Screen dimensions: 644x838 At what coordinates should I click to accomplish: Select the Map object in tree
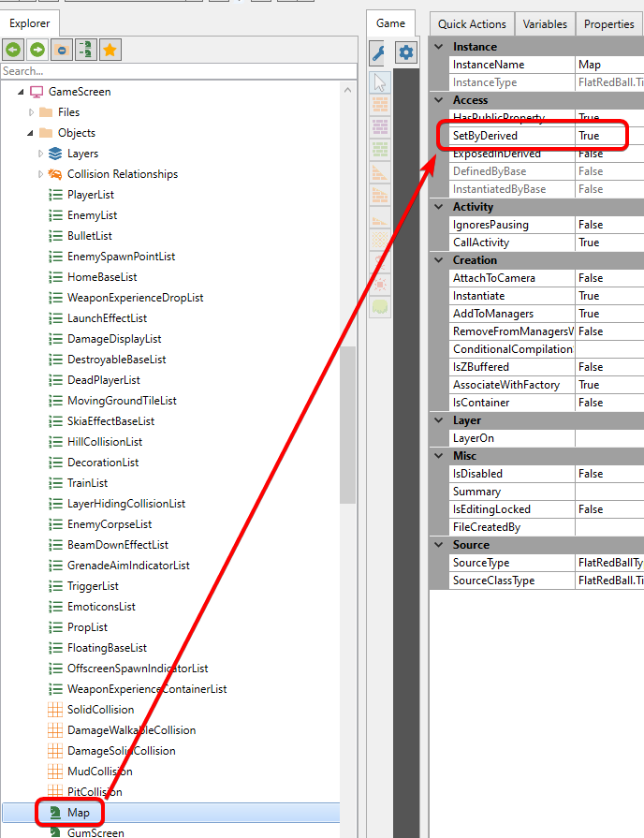79,813
